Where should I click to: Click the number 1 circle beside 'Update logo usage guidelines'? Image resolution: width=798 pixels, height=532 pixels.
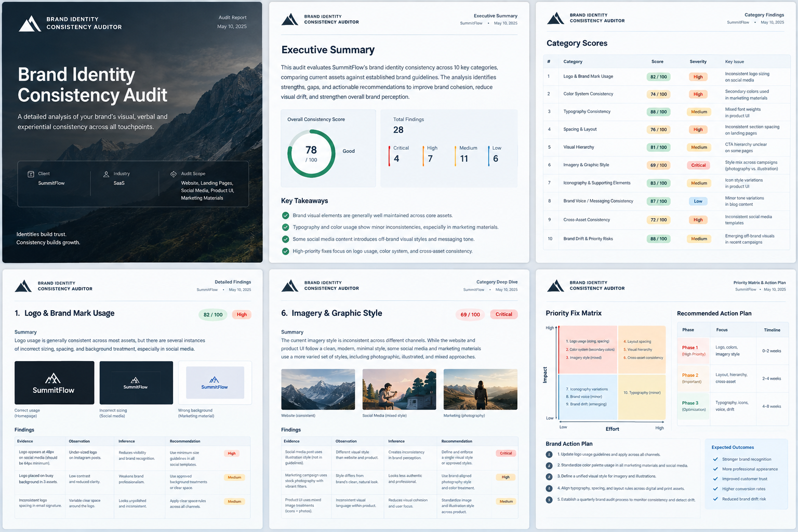point(549,455)
